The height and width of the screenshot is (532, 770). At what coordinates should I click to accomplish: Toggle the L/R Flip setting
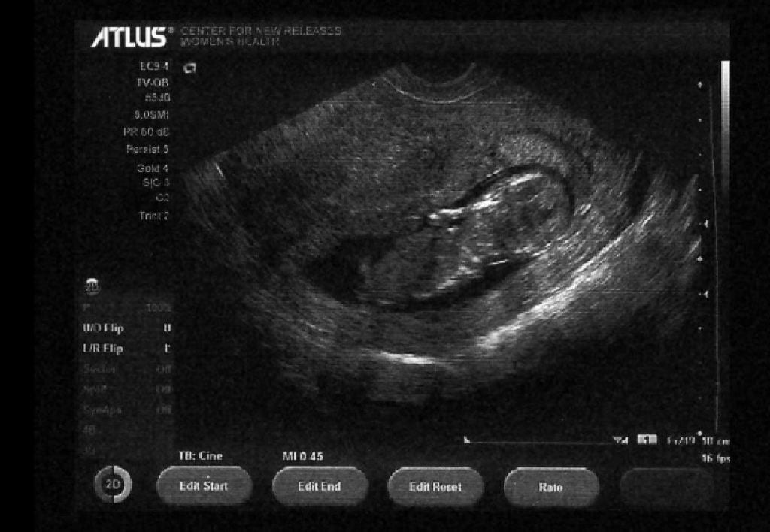126,349
